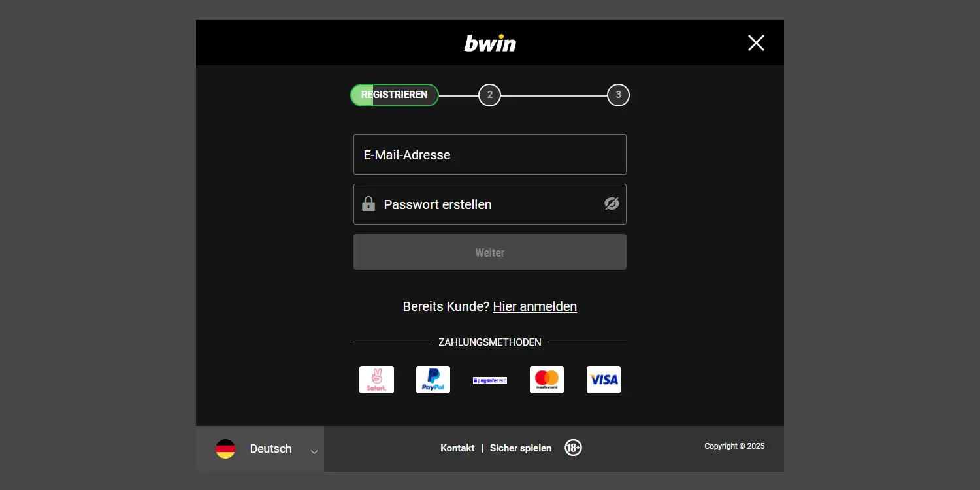Click the Zahlungsmethoden heading text
The image size is (980, 490).
tap(490, 342)
